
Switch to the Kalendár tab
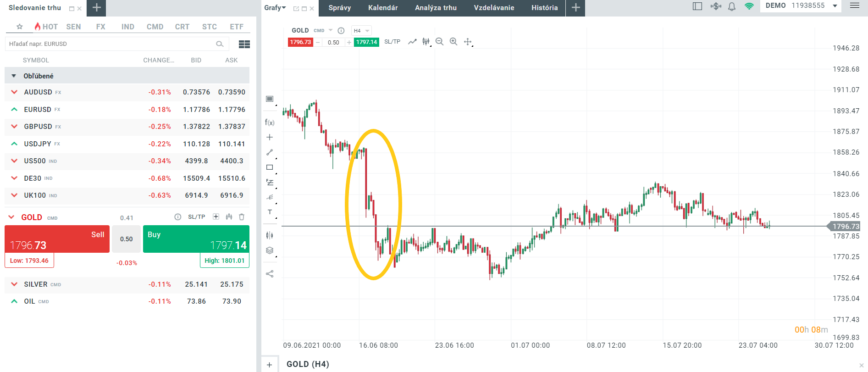pyautogui.click(x=383, y=8)
